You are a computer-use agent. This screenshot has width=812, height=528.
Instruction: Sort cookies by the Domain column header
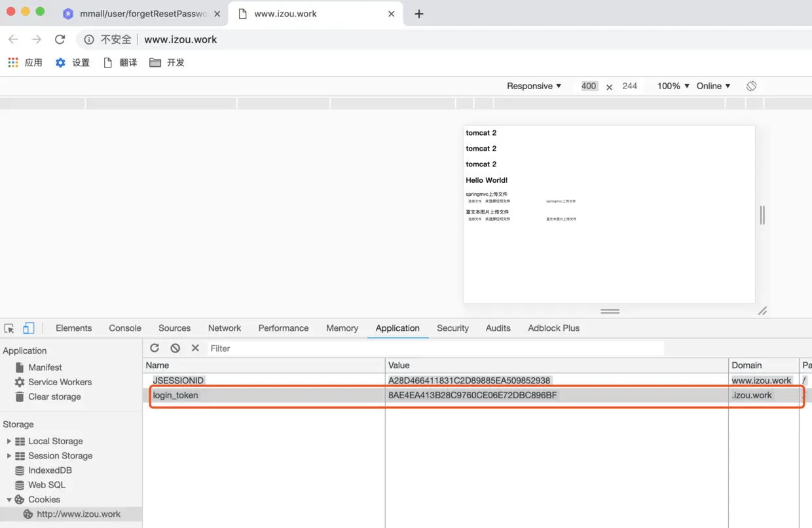pos(764,365)
